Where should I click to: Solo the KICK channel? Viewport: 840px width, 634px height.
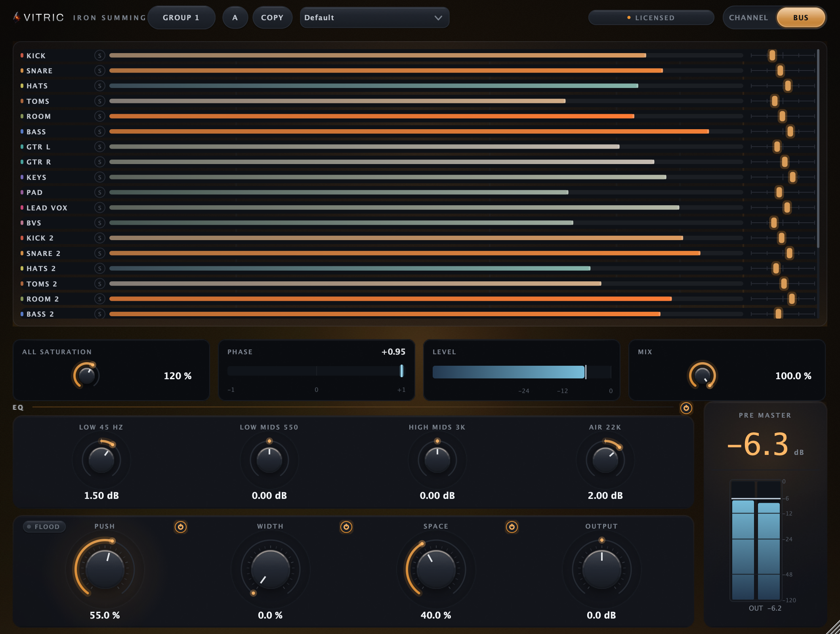tap(99, 55)
